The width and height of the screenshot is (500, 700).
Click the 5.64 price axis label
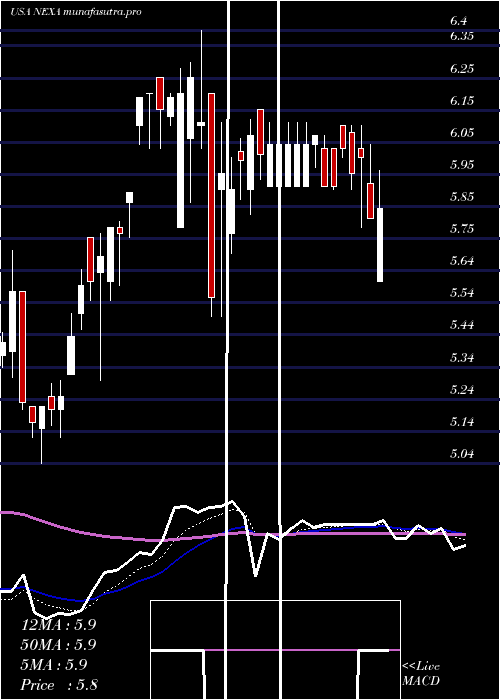coord(462,261)
